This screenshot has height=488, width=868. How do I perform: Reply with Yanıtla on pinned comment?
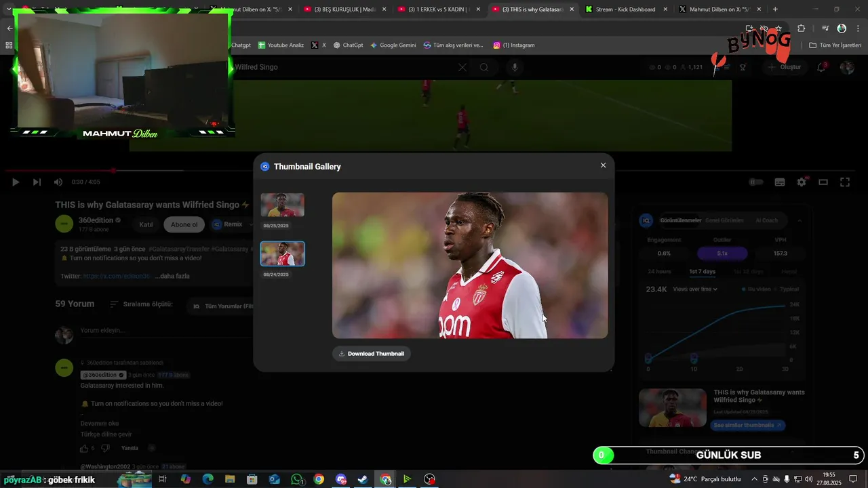[130, 448]
